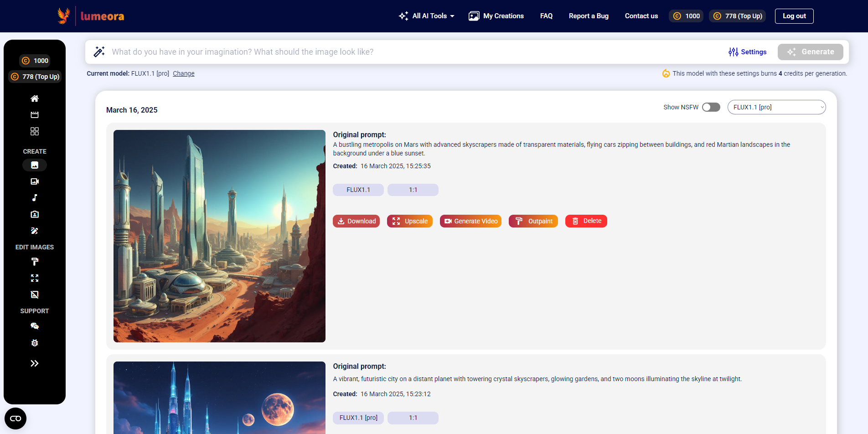Viewport: 868px width, 434px height.
Task: Open the grid tools icon in sidebar
Action: tap(35, 131)
